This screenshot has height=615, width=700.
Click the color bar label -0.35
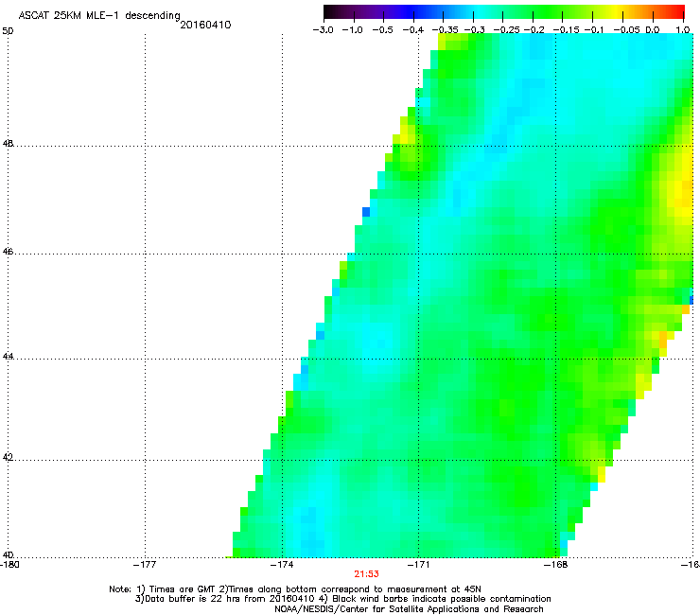(446, 30)
